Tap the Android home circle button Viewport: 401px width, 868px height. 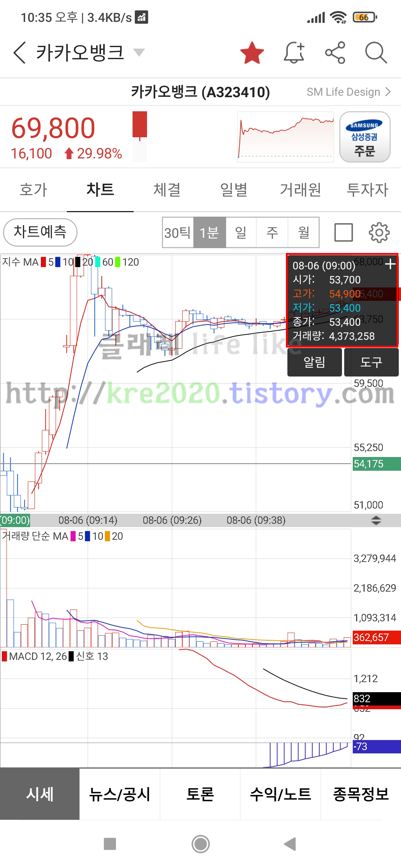200,844
